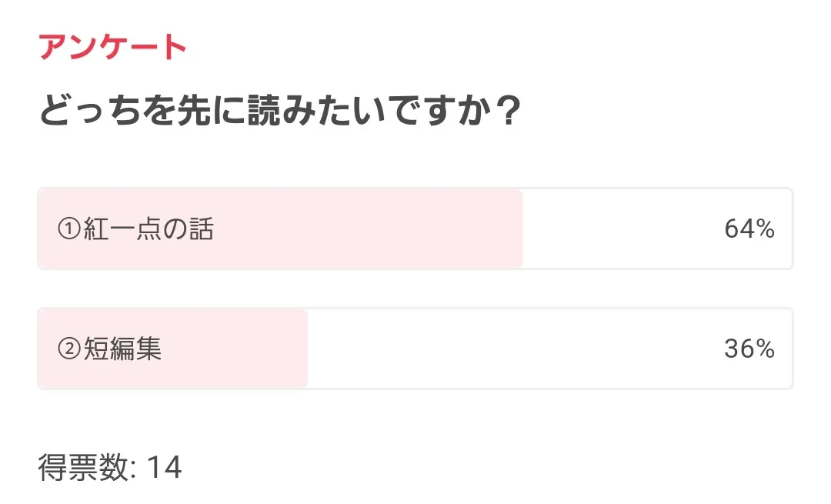Click the 36% result percentage
831x504 pixels.
coord(749,349)
